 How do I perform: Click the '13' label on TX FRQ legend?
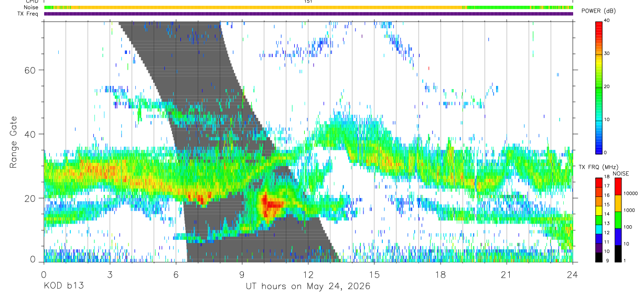[608, 223]
